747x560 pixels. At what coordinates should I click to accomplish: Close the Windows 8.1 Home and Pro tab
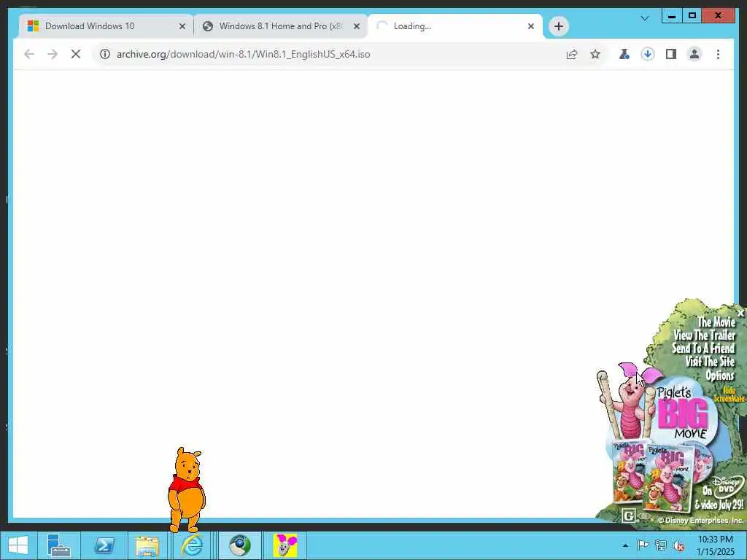(356, 26)
